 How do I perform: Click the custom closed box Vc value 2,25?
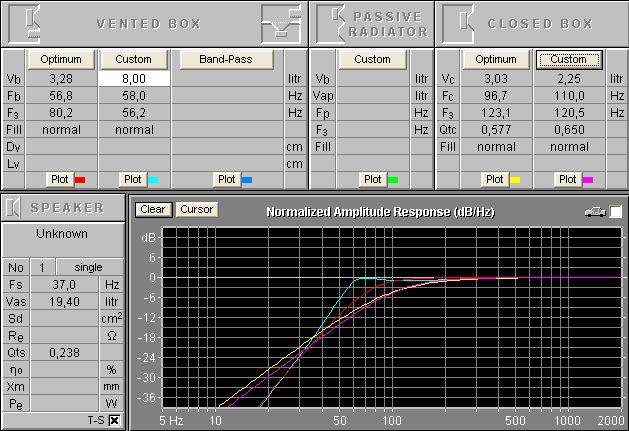(x=569, y=79)
